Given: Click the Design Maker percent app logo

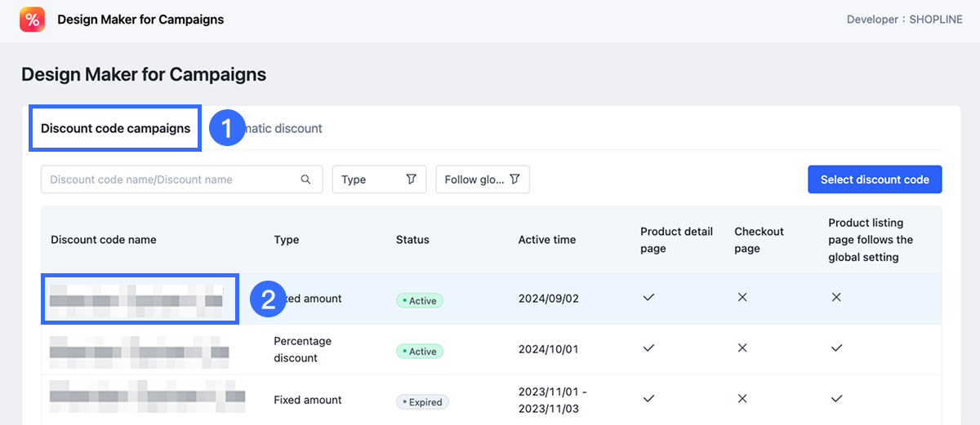Looking at the screenshot, I should click(x=33, y=20).
